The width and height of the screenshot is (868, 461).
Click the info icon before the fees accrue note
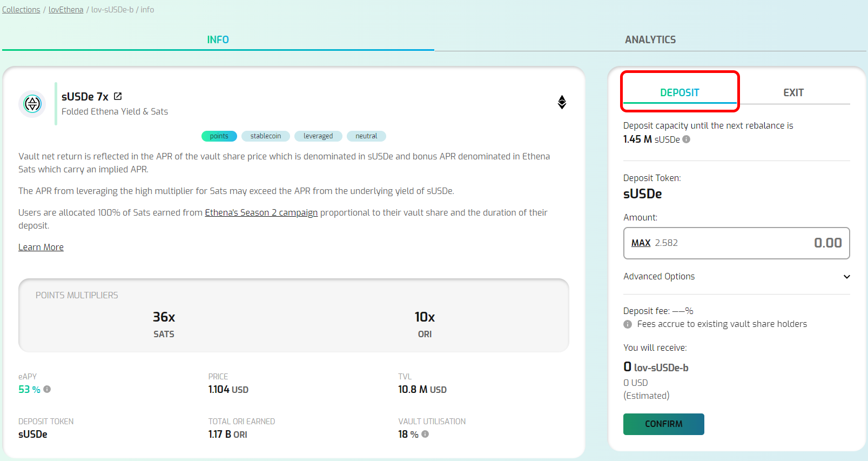pos(628,324)
